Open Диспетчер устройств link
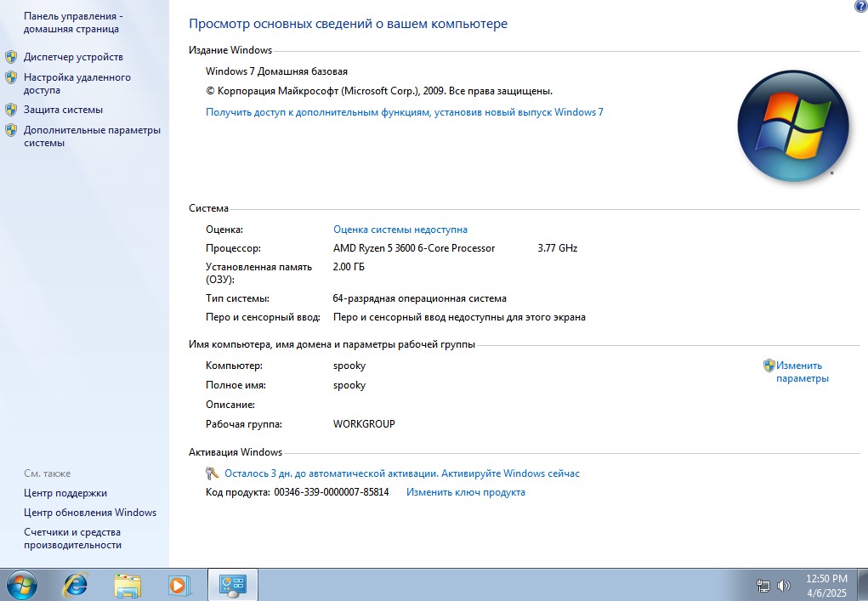The width and height of the screenshot is (868, 601). [x=73, y=57]
